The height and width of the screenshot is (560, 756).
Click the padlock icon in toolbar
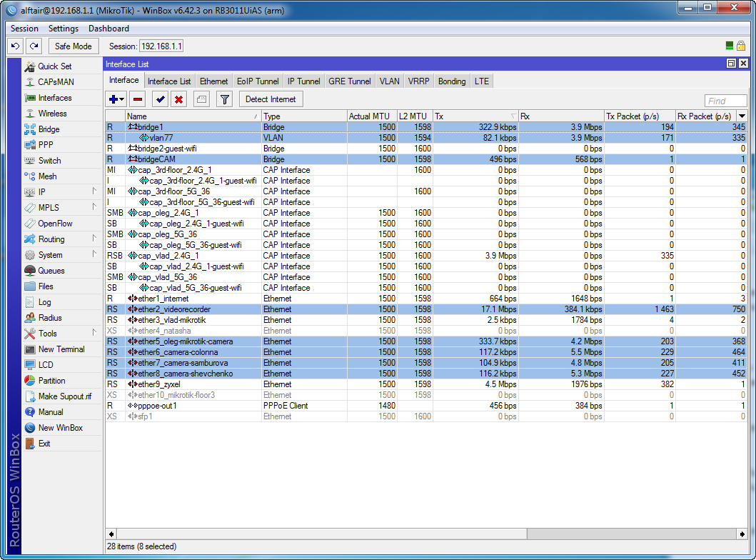click(x=741, y=46)
